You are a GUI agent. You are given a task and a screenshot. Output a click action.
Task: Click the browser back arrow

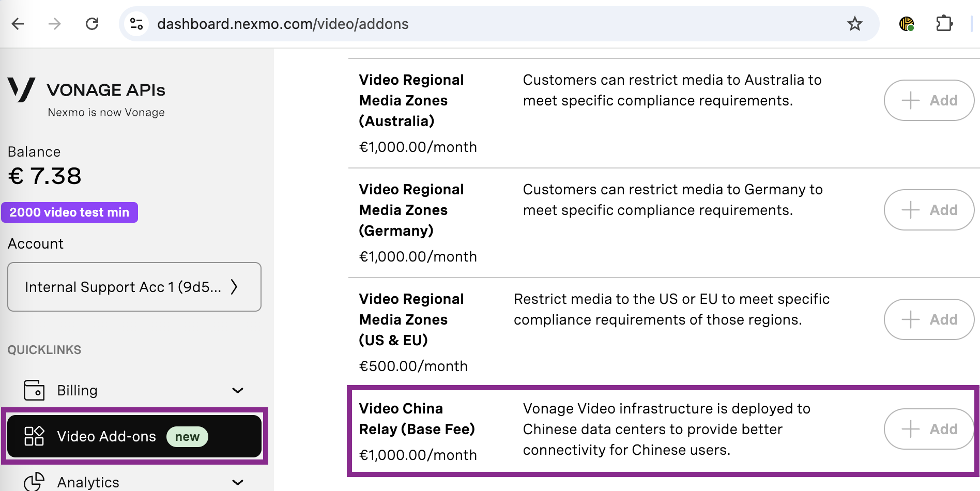(18, 24)
